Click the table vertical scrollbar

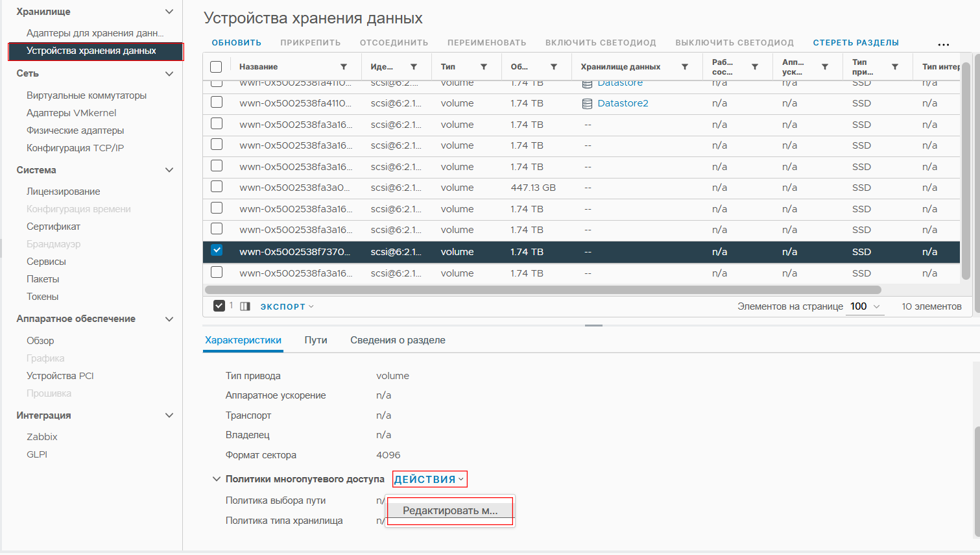coord(966,171)
